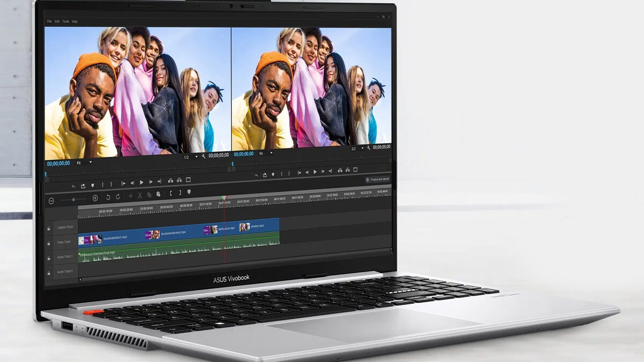Click the right monitor scrubber handle
Screen dimensions: 644x362
coord(233,165)
